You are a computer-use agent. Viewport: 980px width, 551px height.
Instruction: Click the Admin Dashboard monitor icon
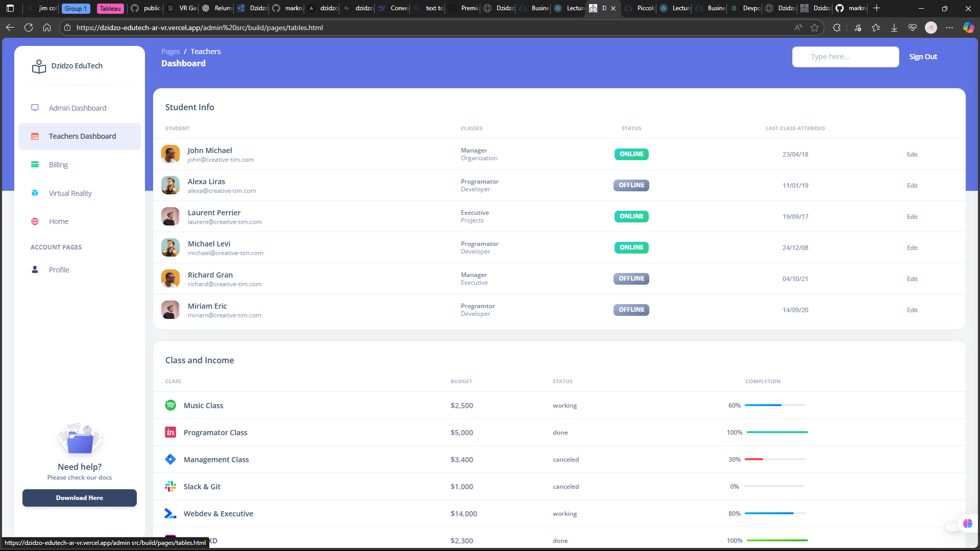point(35,108)
